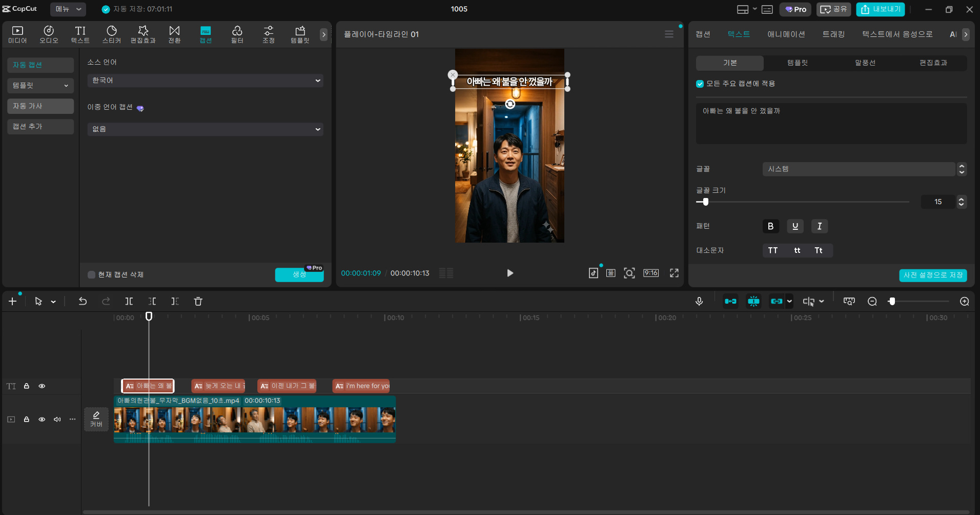Enter fullscreen preview mode
Screen dimensions: 980x515
(x=674, y=273)
